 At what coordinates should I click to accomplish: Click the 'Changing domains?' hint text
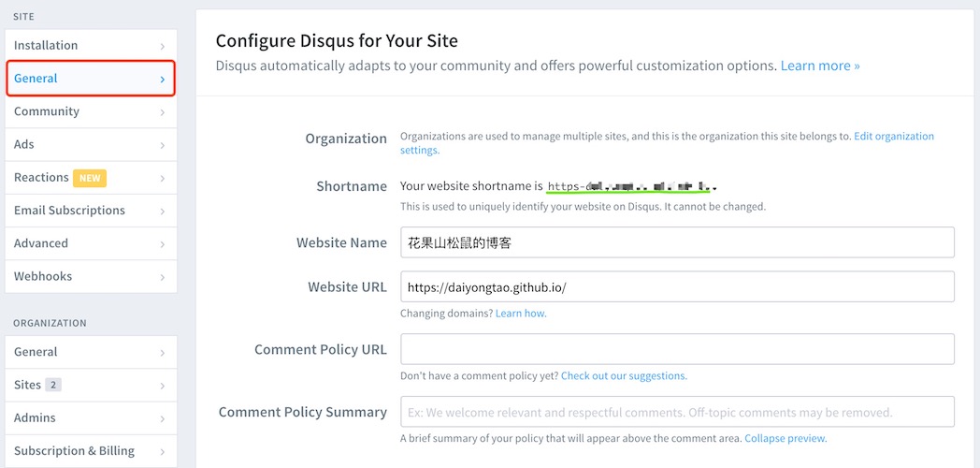click(x=446, y=314)
